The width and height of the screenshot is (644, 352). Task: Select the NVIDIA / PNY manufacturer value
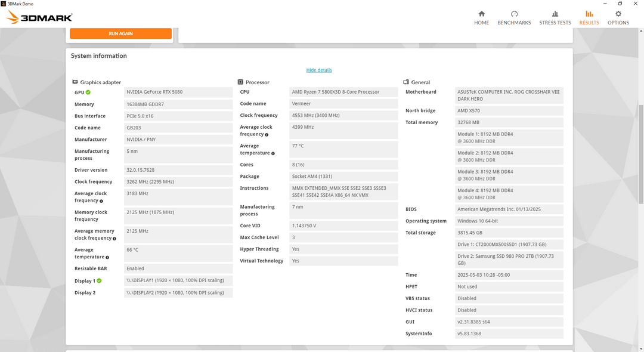pyautogui.click(x=178, y=140)
